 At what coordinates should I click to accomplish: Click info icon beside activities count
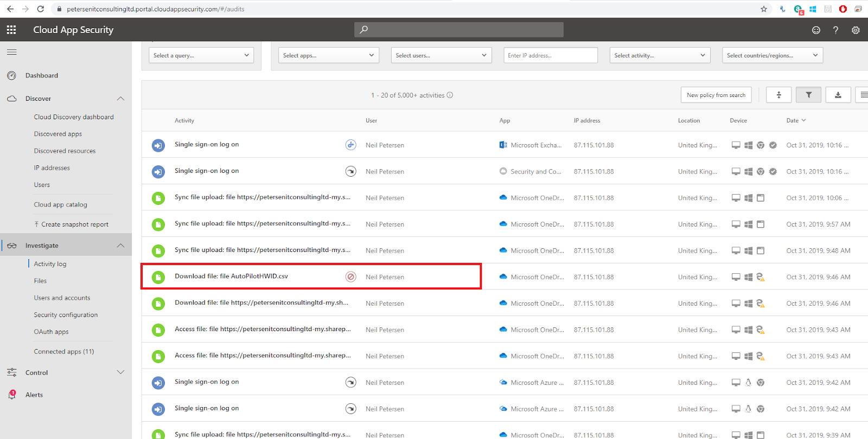(450, 95)
